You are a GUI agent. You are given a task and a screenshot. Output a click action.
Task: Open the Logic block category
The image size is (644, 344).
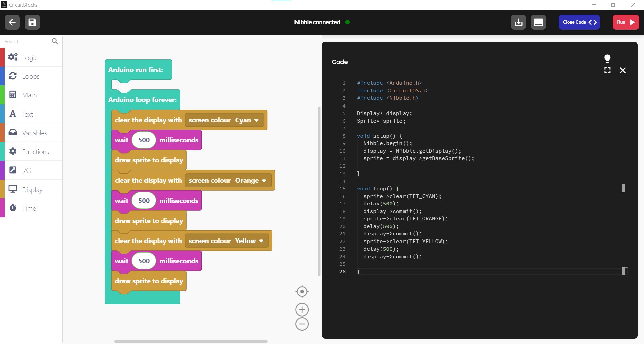(x=31, y=57)
